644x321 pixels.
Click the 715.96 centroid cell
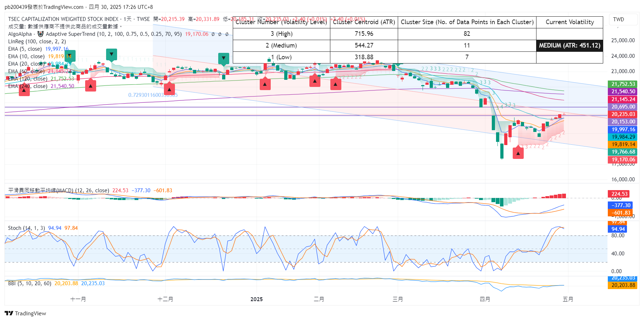point(364,34)
